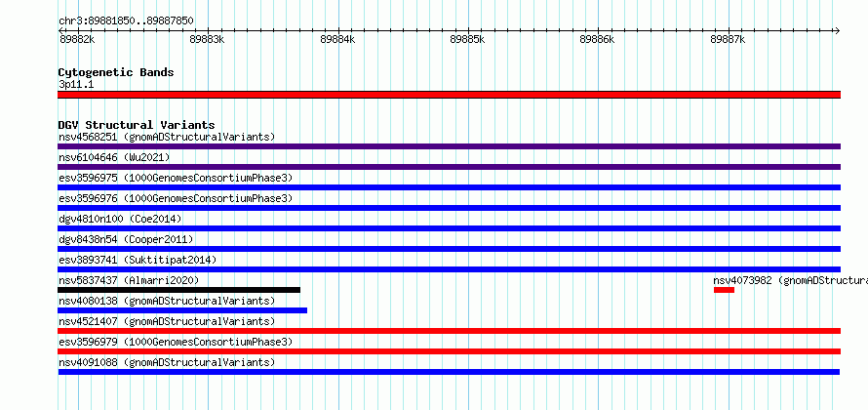Image resolution: width=868 pixels, height=410 pixels.
Task: Click the Cytogenetic Bands track title
Action: (116, 72)
